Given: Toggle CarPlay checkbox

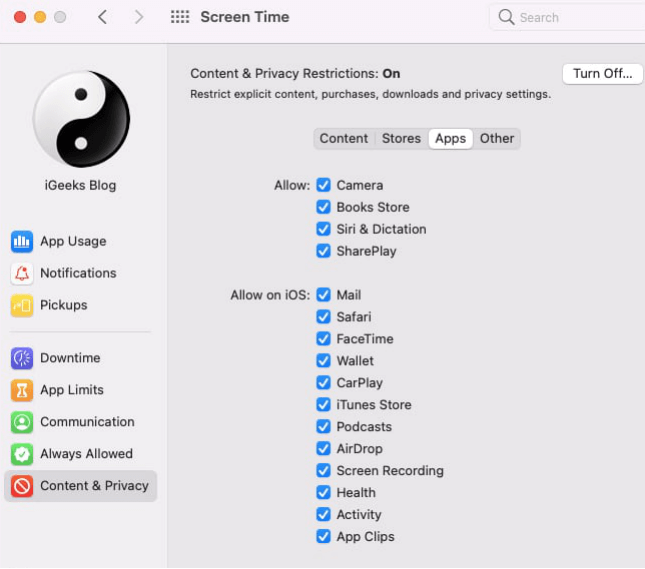Looking at the screenshot, I should [x=323, y=383].
